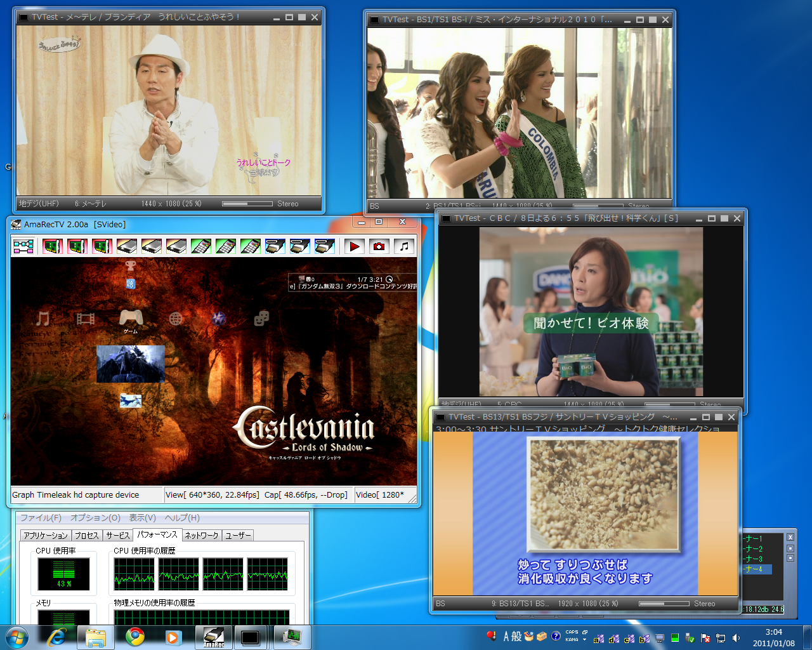Open Stereo audio menu in BSフジ window
812x650 pixels.
(704, 604)
